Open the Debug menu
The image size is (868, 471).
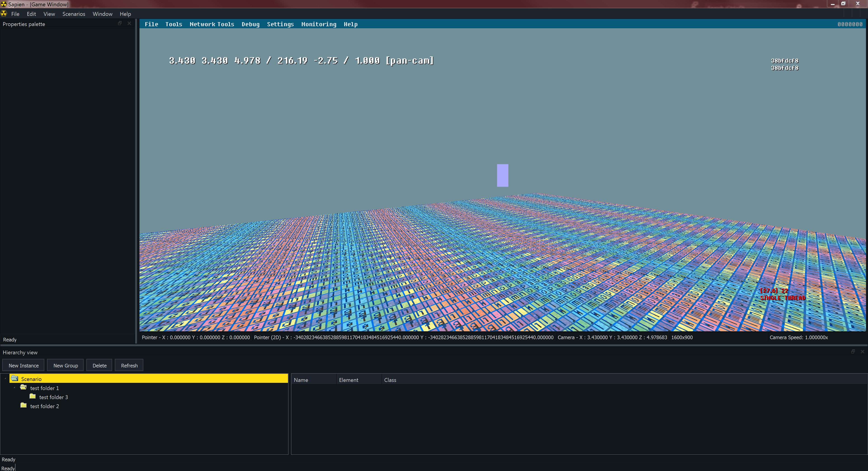tap(250, 24)
